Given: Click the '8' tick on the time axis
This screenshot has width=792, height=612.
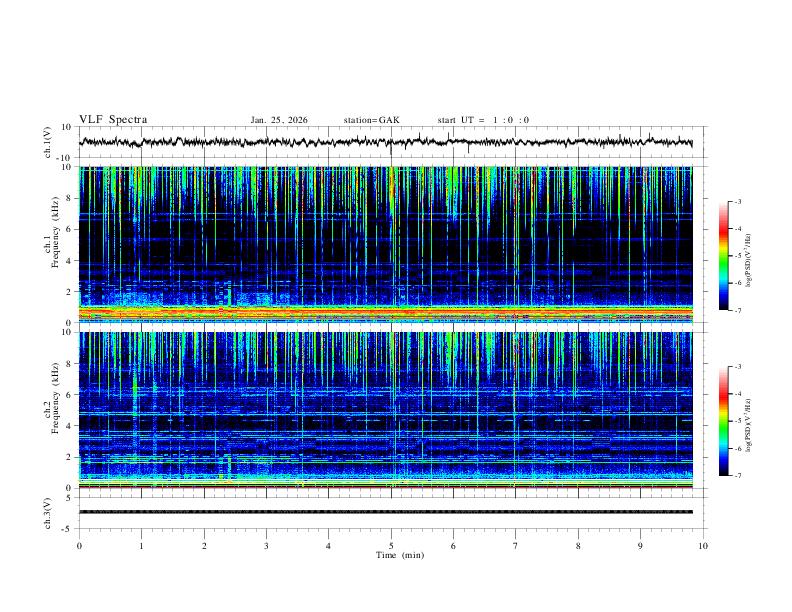Looking at the screenshot, I should click(578, 546).
